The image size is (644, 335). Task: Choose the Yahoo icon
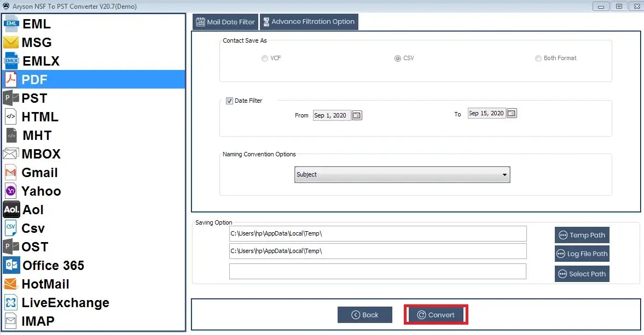click(11, 191)
